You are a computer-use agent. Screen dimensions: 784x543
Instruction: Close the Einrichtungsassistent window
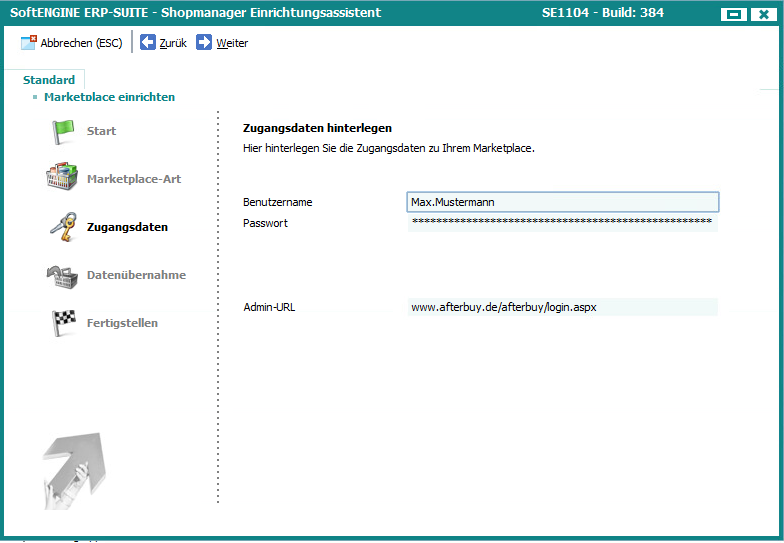coord(764,14)
